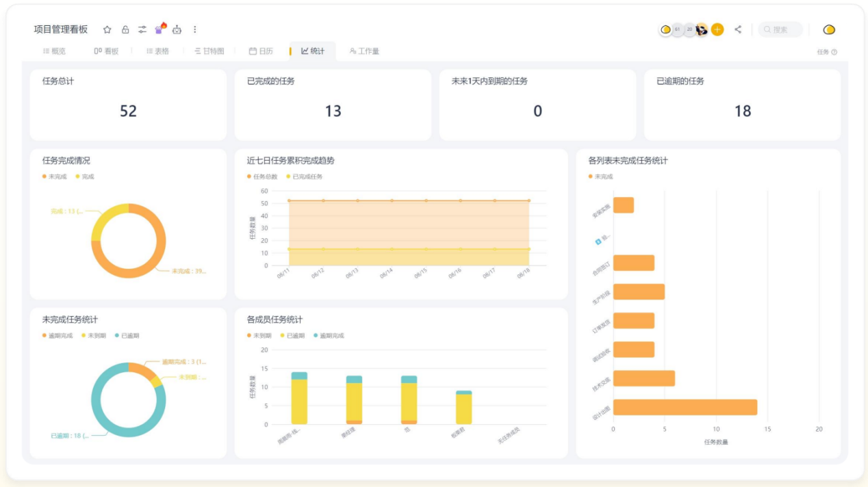Switch to the 工作量 tab
868x487 pixels.
pyautogui.click(x=364, y=51)
